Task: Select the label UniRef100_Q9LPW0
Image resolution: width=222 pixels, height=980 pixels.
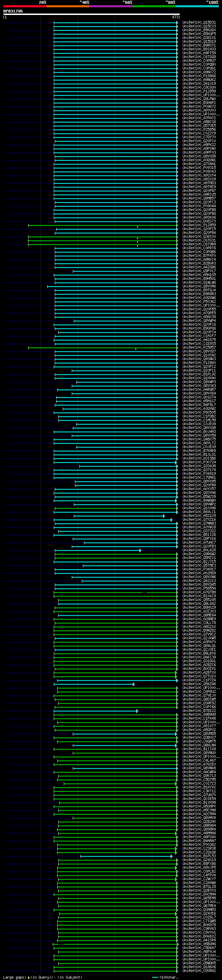Action: 199,99
